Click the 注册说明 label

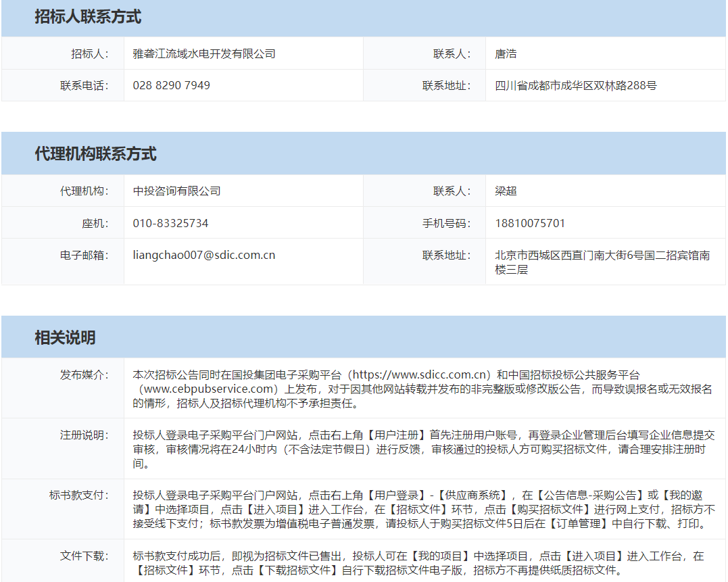click(x=84, y=435)
